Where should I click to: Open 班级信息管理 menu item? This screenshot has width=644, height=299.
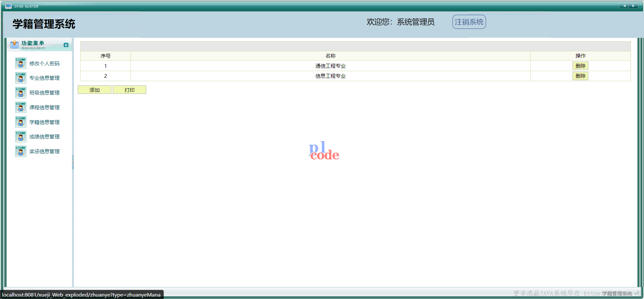pyautogui.click(x=44, y=93)
